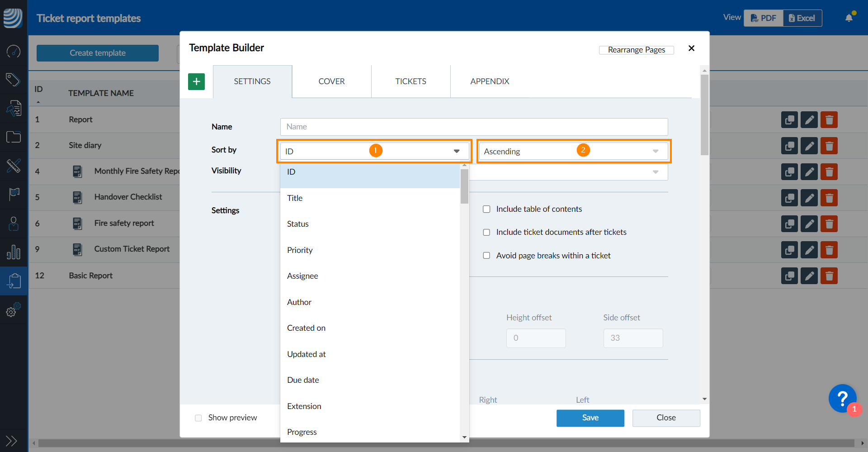This screenshot has height=452, width=868.
Task: Select the tag icon in the sidebar
Action: [x=14, y=80]
